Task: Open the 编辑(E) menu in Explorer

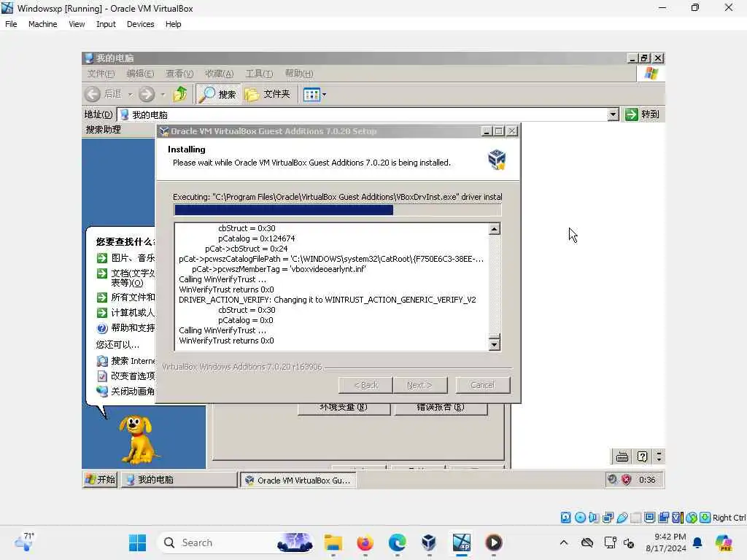Action: click(x=140, y=74)
